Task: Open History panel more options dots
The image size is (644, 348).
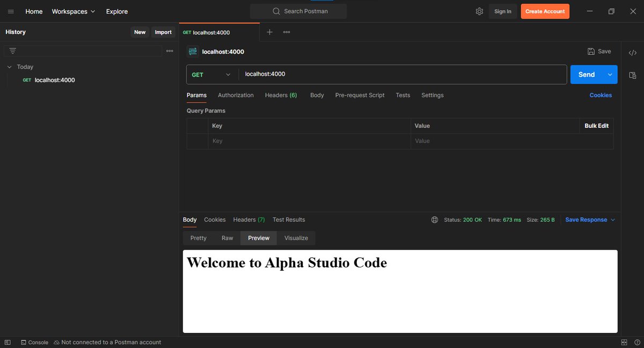Action: (x=170, y=51)
